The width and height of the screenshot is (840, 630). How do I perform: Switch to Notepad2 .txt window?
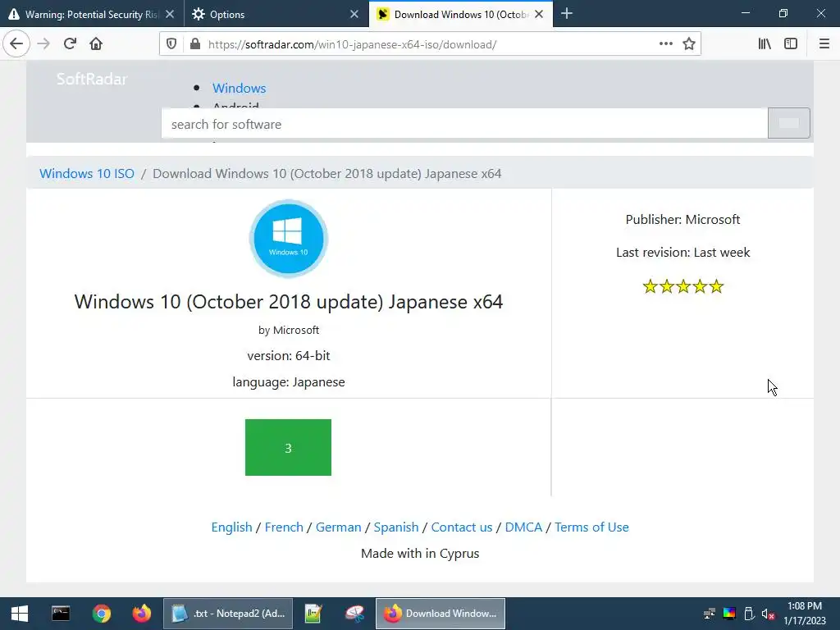(228, 614)
